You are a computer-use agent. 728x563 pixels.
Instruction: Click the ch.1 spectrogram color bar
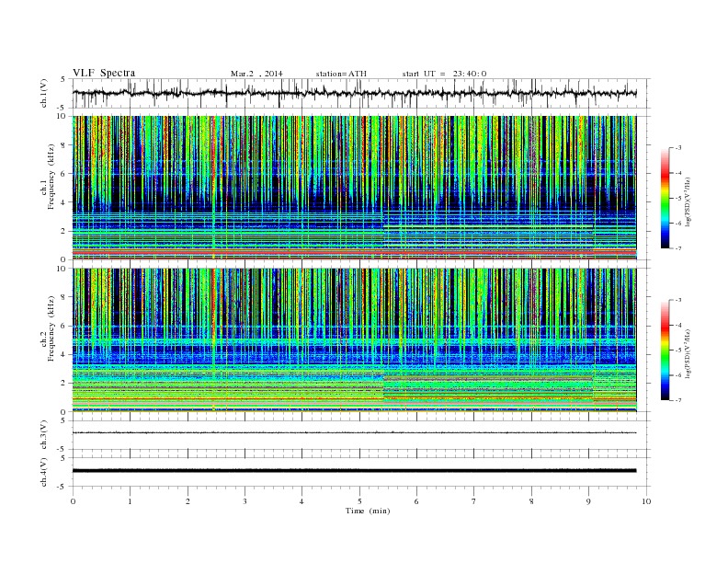(x=665, y=199)
